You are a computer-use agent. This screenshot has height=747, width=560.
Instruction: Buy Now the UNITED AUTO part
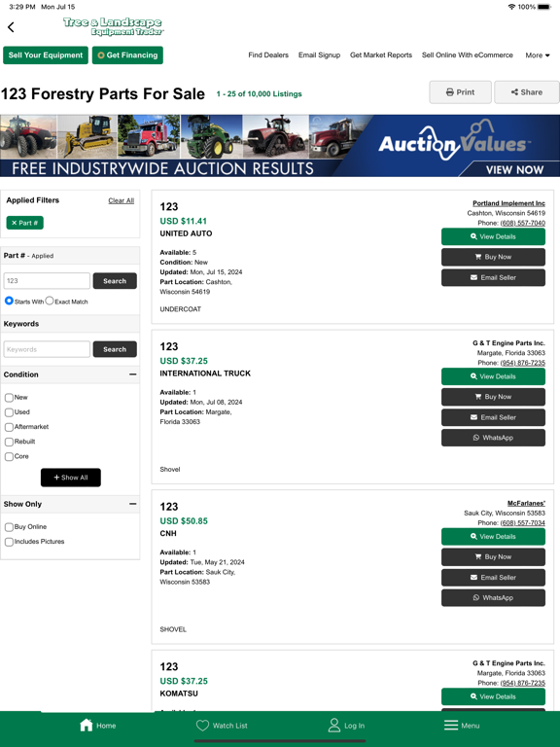(493, 257)
